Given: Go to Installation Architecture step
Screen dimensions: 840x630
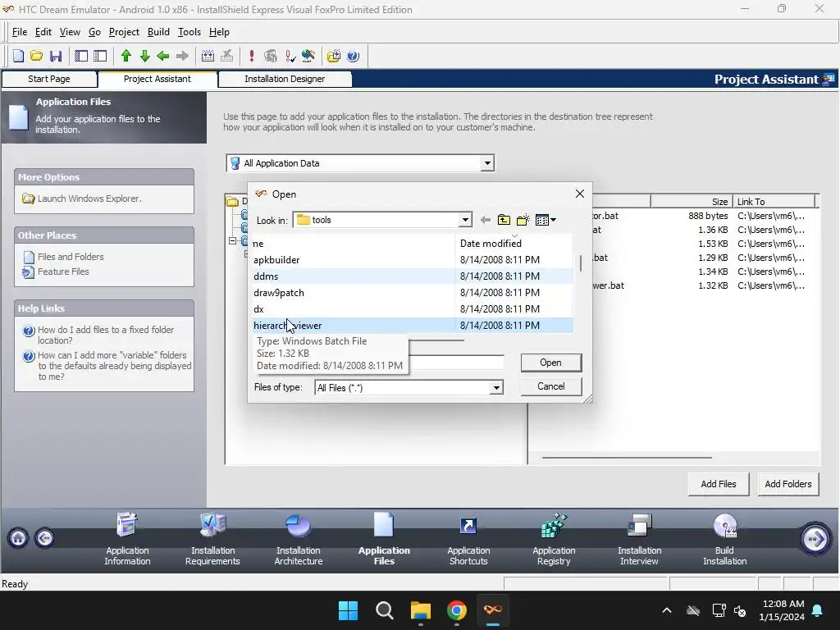Looking at the screenshot, I should pos(299,539).
